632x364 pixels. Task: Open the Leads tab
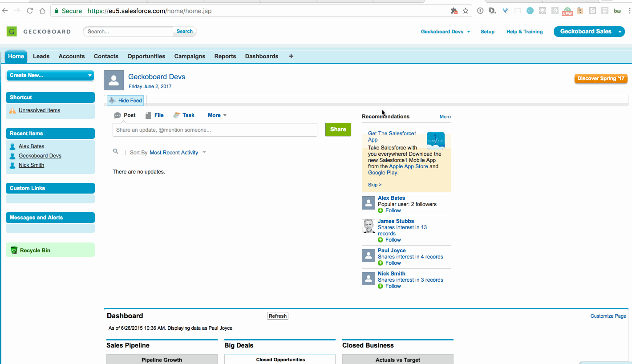click(41, 57)
